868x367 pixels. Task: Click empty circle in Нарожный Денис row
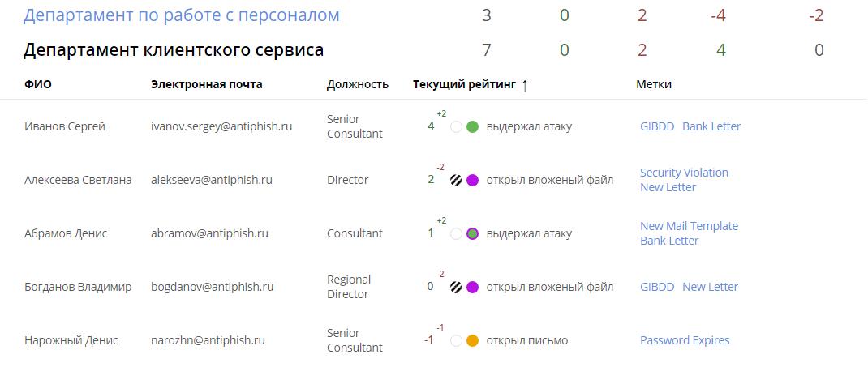click(456, 340)
